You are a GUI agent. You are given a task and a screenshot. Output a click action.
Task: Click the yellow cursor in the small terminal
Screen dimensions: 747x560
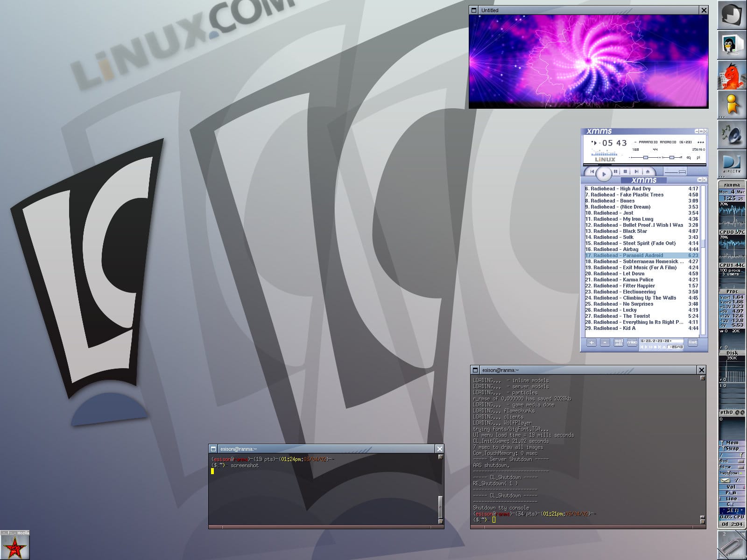click(212, 471)
